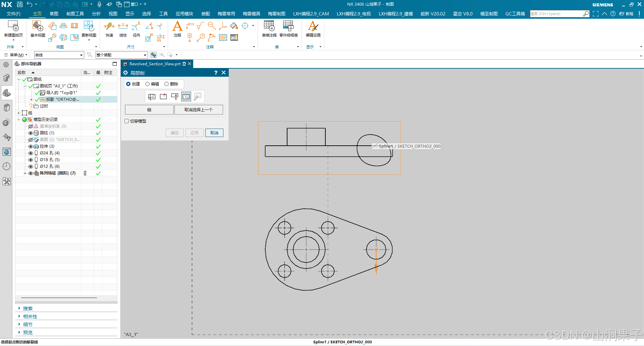Select the 删除 radio button

166,84
